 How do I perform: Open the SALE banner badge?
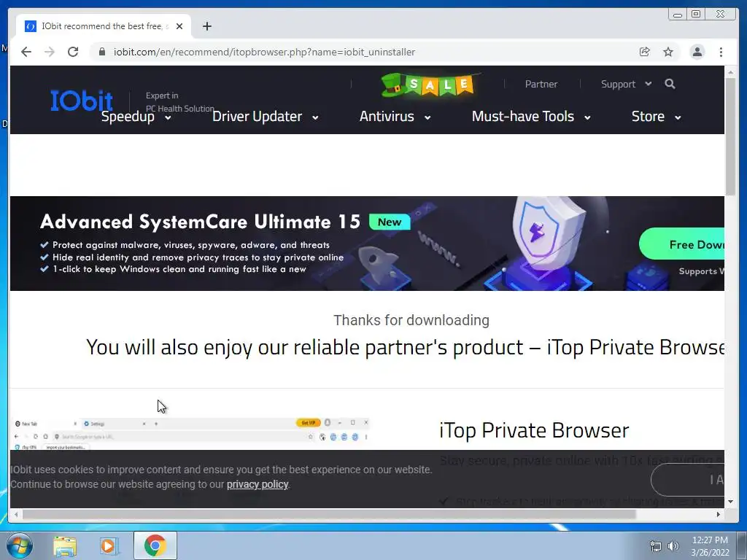click(429, 85)
